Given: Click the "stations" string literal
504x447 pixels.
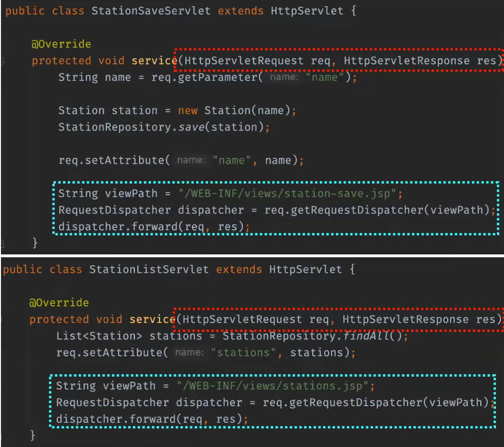Looking at the screenshot, I should coord(243,352).
